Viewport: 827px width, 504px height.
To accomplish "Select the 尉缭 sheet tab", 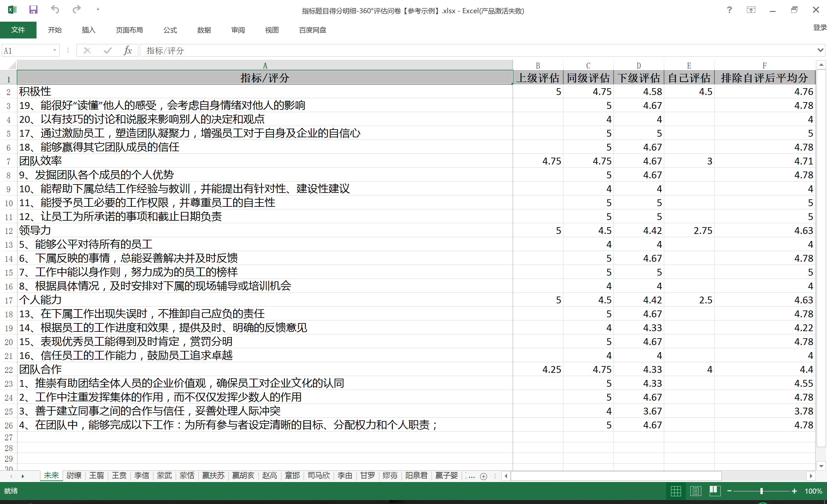I will pyautogui.click(x=74, y=476).
